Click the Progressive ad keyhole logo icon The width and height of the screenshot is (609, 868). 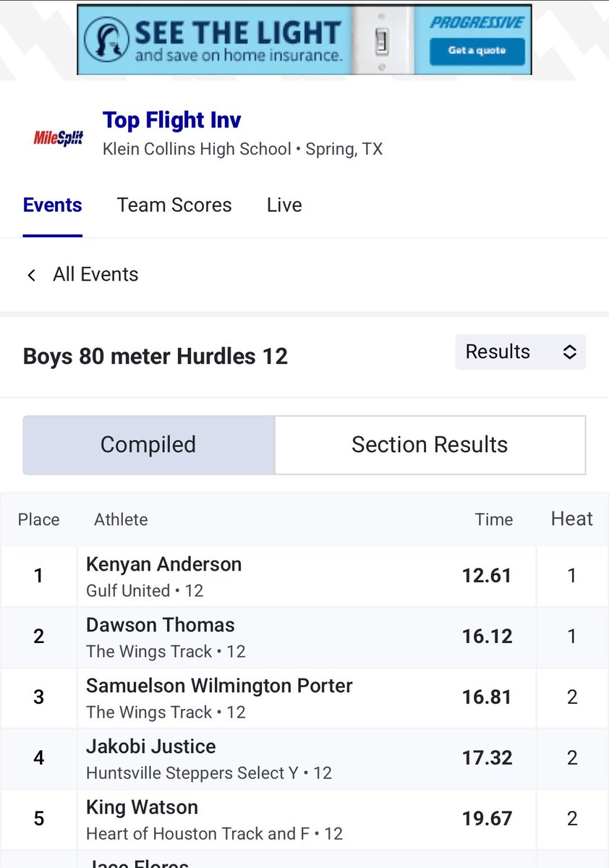pyautogui.click(x=106, y=39)
